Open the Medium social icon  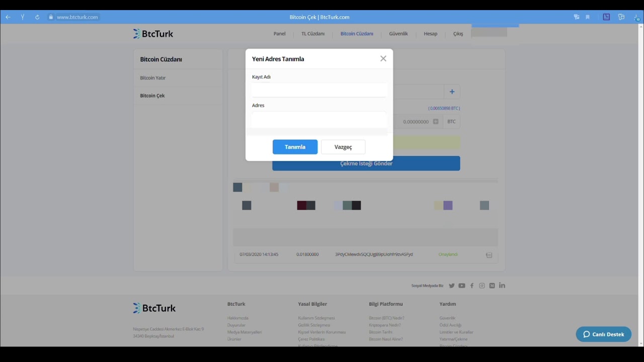(492, 286)
